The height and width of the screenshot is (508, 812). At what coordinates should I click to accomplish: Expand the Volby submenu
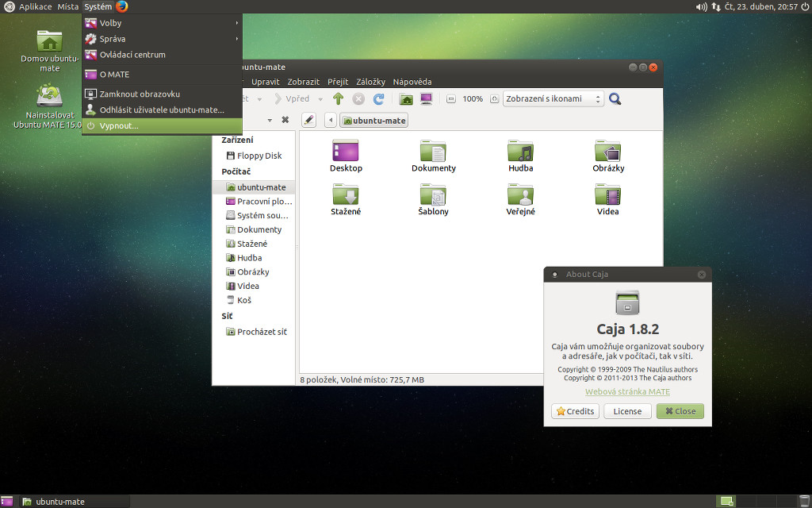coord(162,23)
